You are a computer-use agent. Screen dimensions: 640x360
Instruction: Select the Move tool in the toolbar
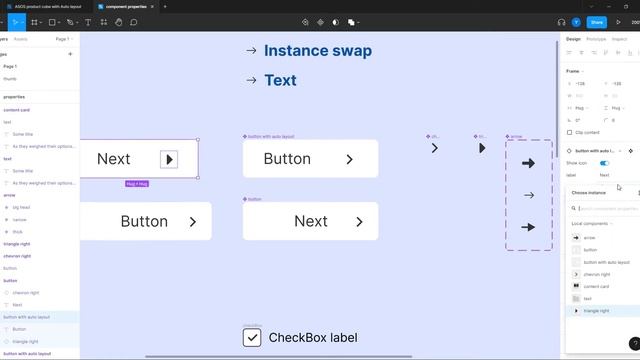(16, 22)
